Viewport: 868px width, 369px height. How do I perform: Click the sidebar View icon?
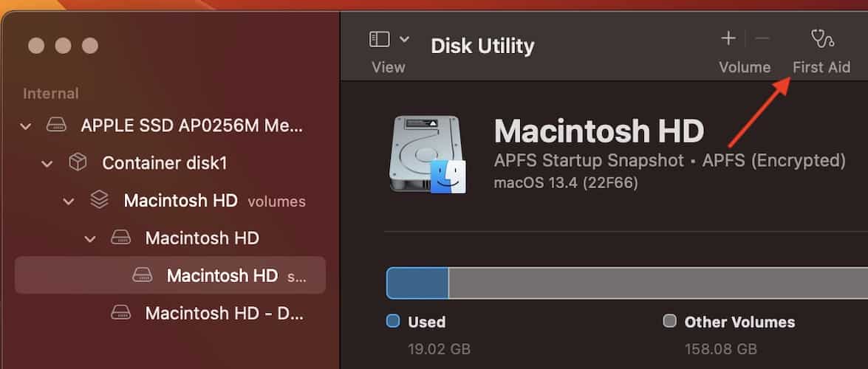[x=379, y=39]
